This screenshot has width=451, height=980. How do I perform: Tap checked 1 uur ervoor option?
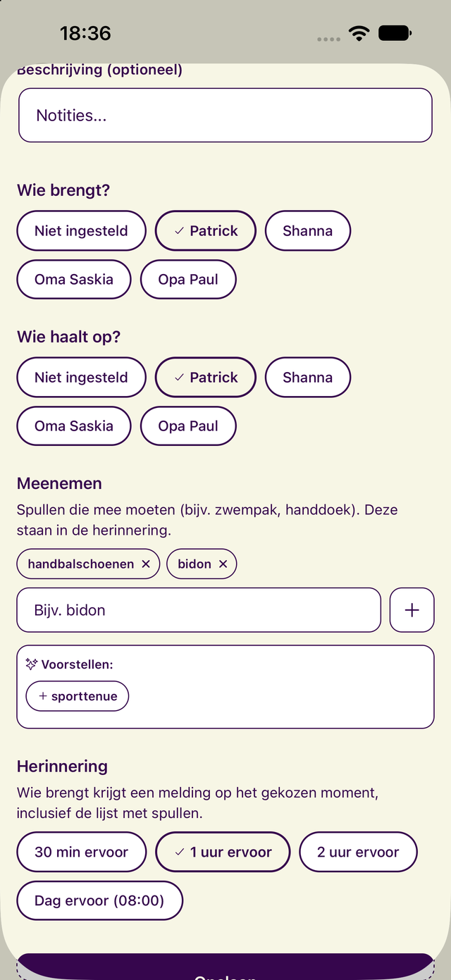(223, 852)
